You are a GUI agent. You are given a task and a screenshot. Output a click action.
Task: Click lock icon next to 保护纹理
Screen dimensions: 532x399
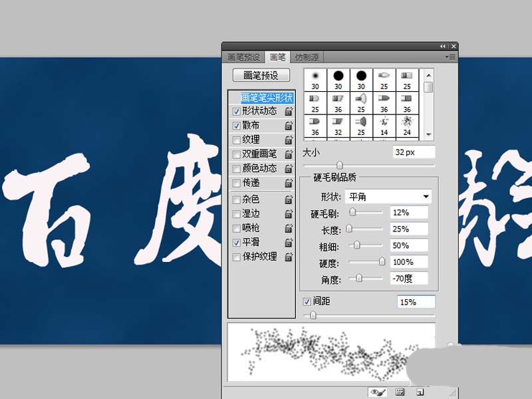point(289,257)
